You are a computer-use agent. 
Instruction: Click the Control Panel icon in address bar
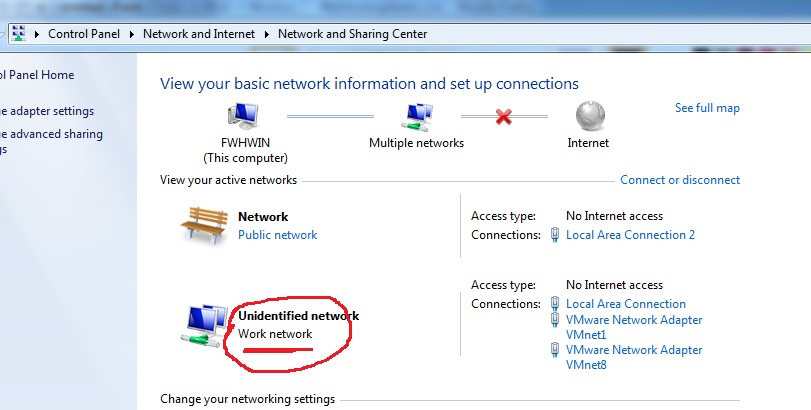pos(19,34)
